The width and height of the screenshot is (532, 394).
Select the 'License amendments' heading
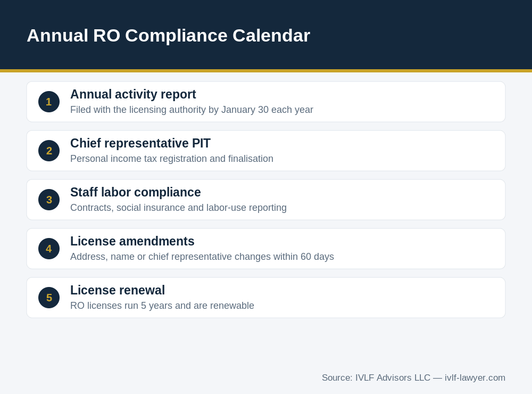(x=132, y=241)
